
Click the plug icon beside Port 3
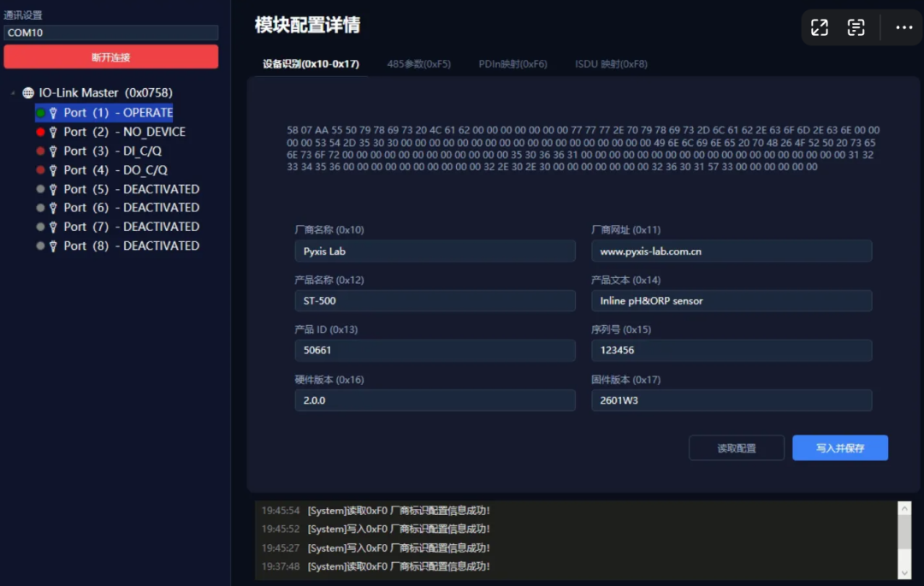click(53, 151)
